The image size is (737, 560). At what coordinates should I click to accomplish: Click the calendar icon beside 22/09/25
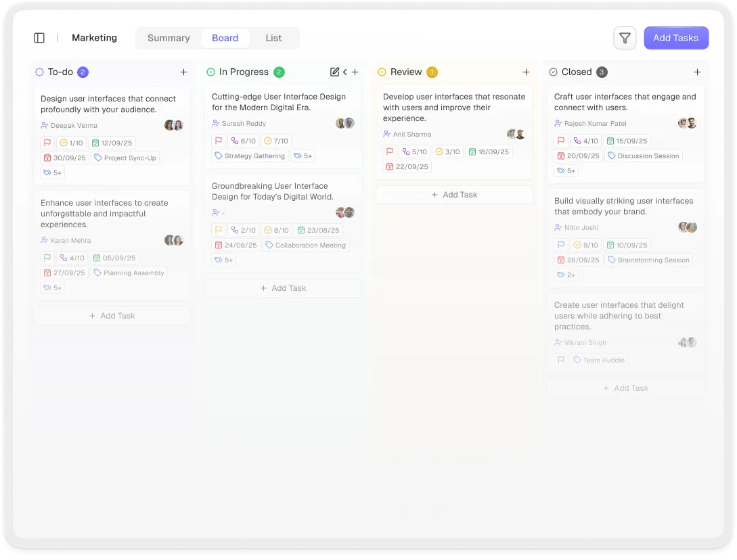click(x=390, y=166)
